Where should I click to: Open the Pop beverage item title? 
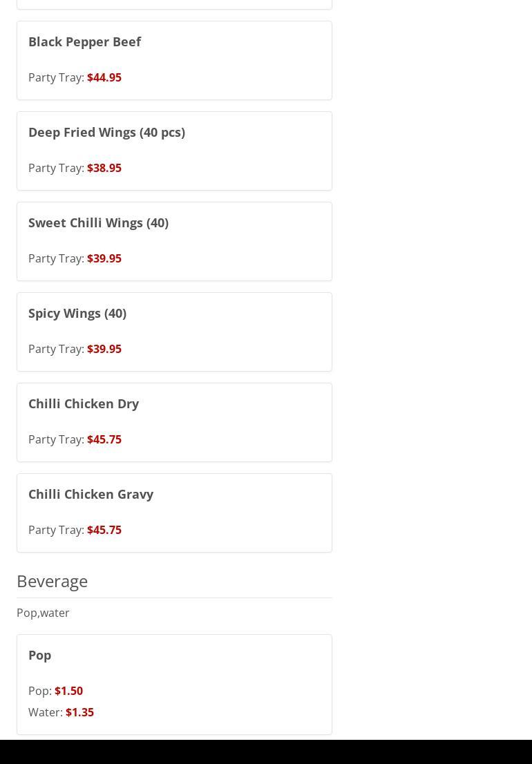click(x=39, y=655)
